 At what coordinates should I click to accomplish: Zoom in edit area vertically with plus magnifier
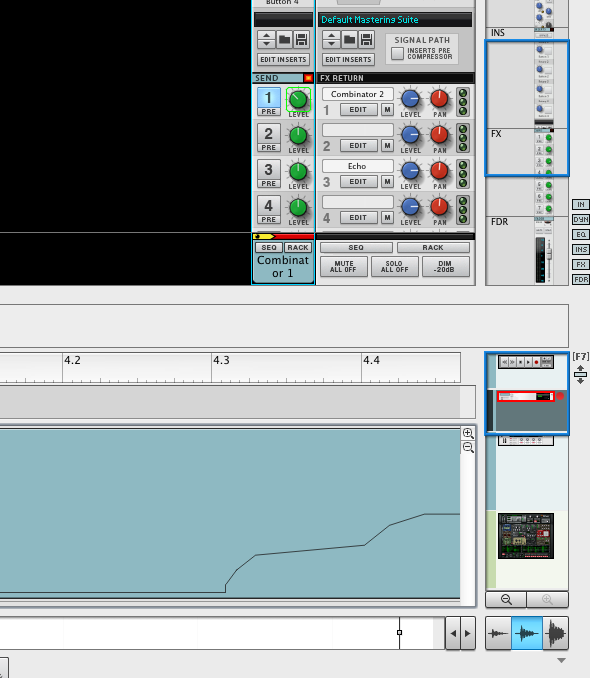click(468, 433)
